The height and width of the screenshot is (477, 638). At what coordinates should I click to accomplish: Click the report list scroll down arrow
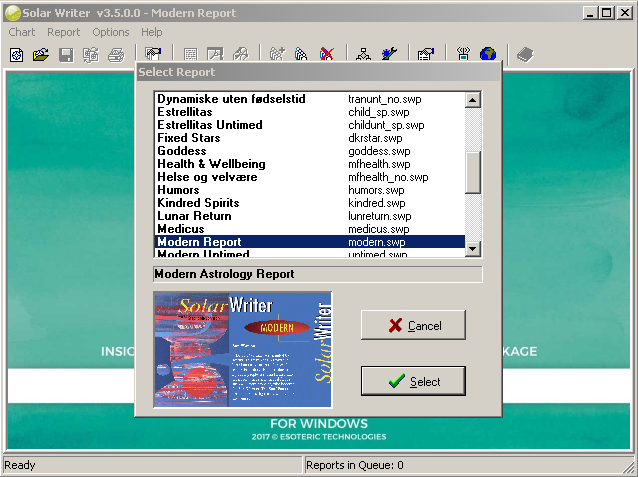472,249
